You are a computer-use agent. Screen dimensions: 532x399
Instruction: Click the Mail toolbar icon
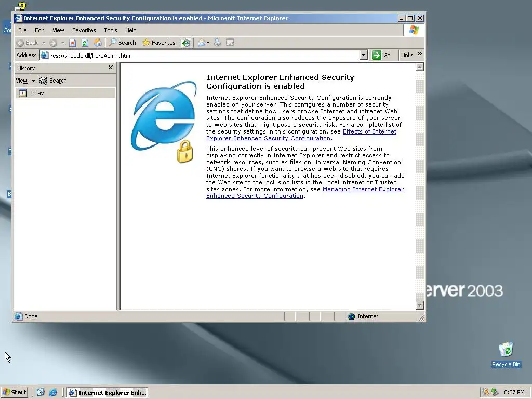202,43
